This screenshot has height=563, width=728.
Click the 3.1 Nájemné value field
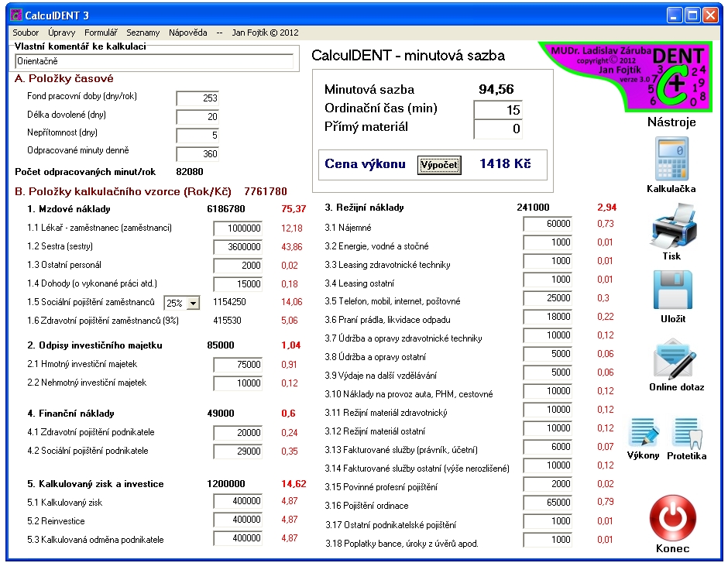coord(548,224)
